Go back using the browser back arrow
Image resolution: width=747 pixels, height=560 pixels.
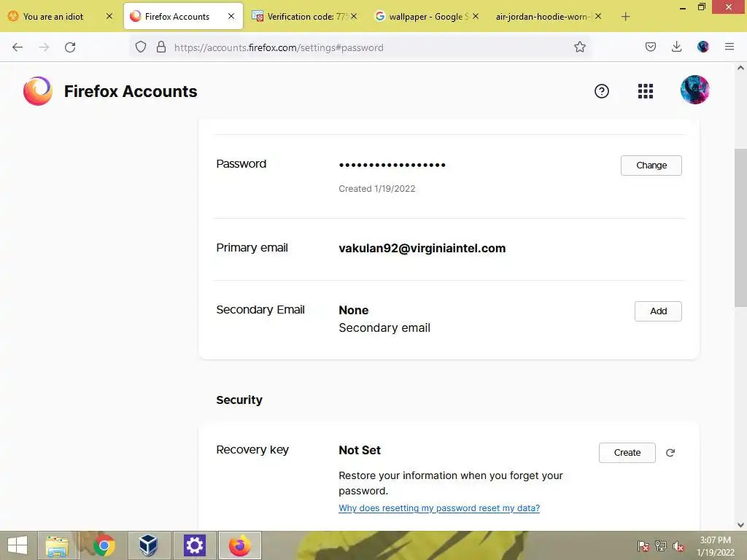click(18, 47)
